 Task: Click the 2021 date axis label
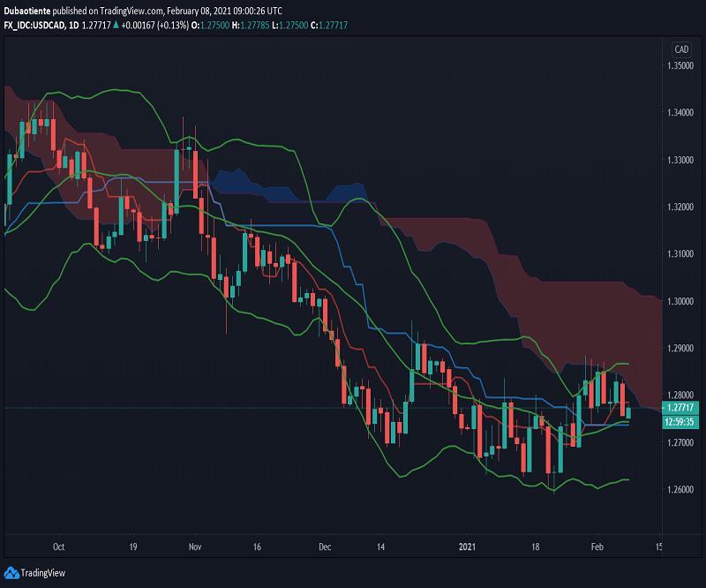click(467, 547)
